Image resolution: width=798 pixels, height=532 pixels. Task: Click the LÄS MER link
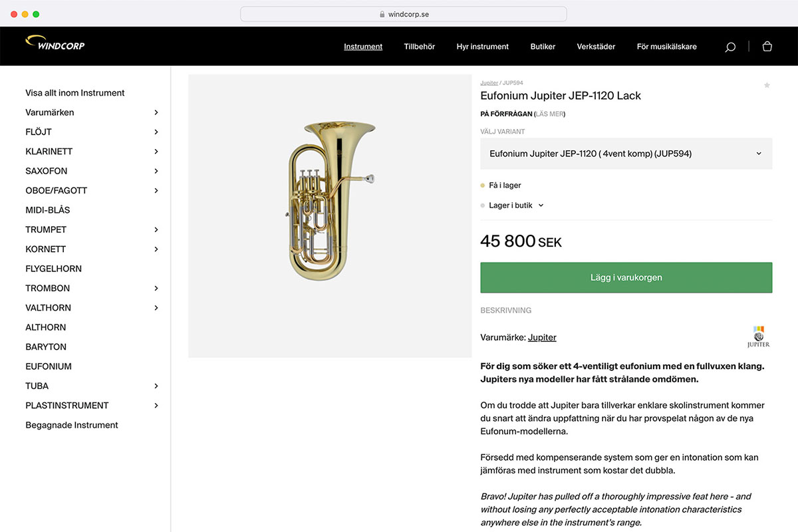coord(550,114)
